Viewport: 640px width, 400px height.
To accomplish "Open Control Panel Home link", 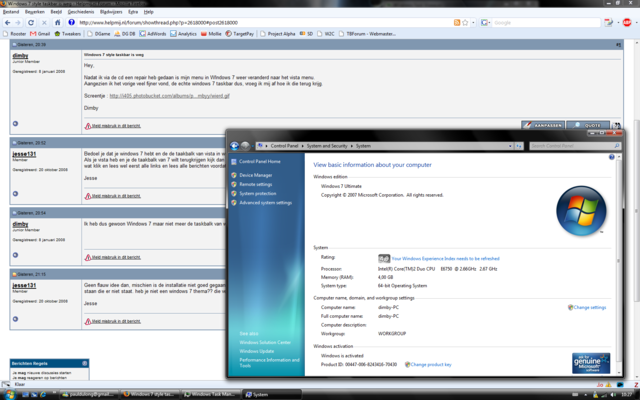I will click(x=260, y=161).
